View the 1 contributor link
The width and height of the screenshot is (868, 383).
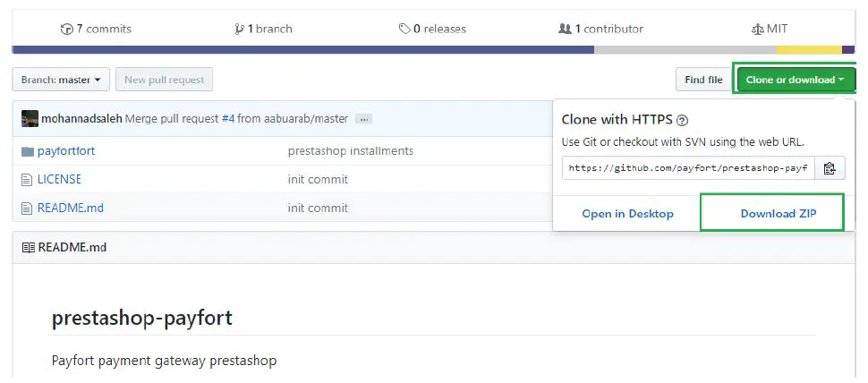pyautogui.click(x=600, y=29)
